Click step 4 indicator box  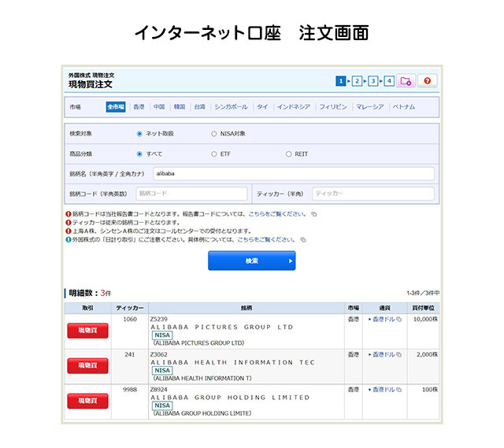[389, 81]
